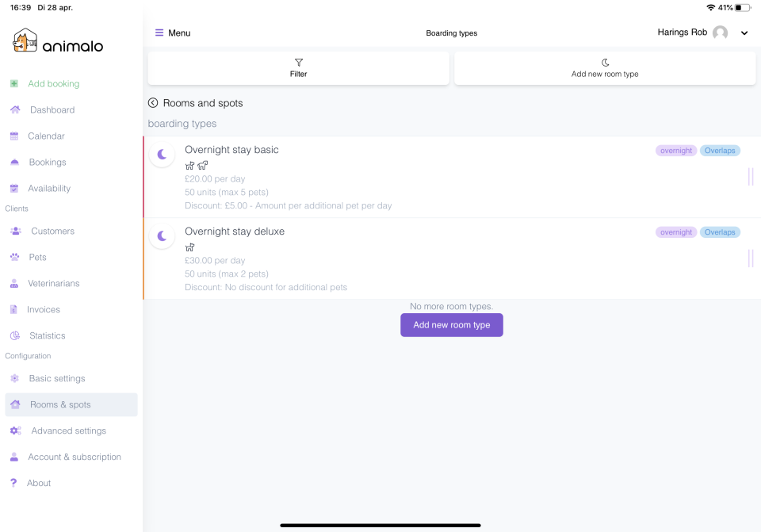The image size is (761, 532).
Task: Click the Overlaps tag on Overnight stay basic
Action: (x=720, y=151)
